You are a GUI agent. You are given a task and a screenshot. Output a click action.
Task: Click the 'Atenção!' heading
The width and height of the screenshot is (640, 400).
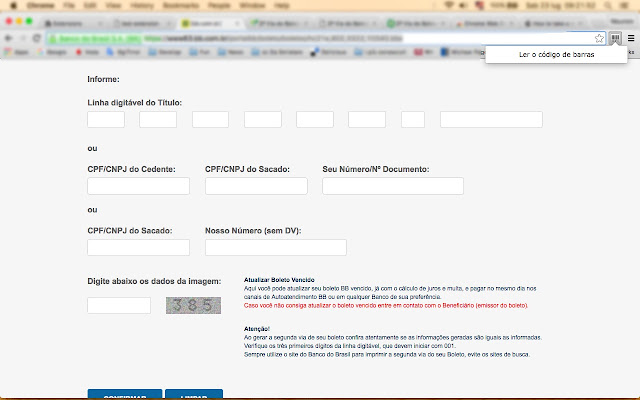[257, 329]
